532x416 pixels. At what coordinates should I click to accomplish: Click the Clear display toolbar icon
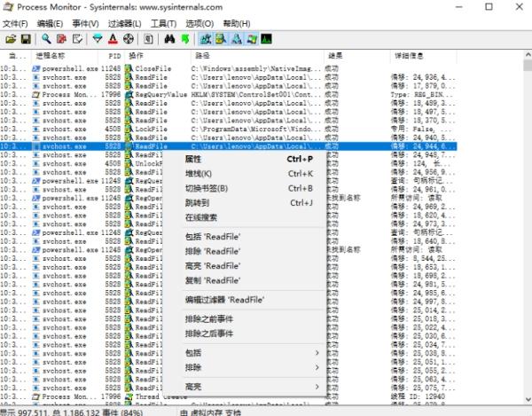77,39
